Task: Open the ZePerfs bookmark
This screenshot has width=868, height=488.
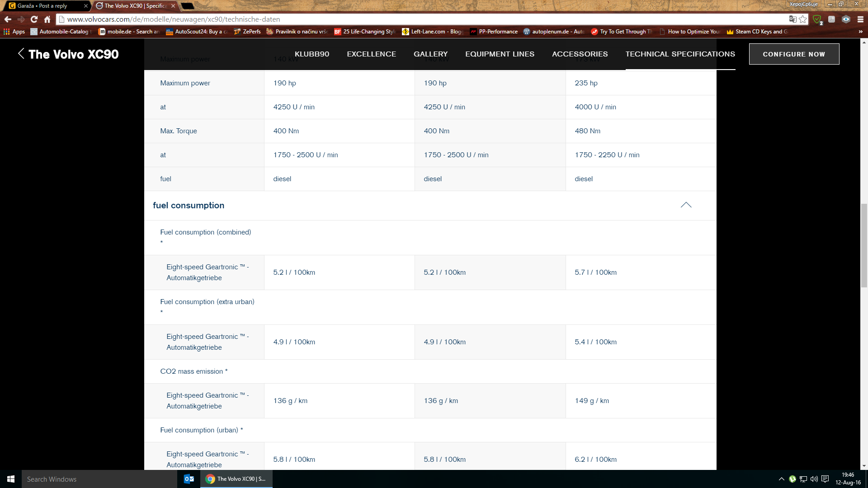Action: 247,32
